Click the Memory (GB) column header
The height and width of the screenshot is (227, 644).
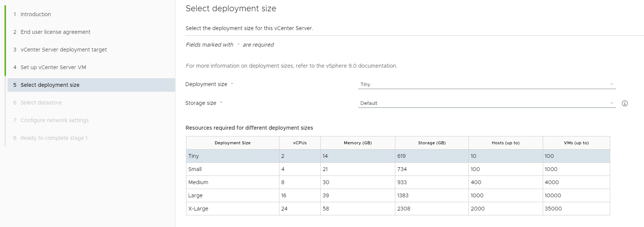click(357, 143)
